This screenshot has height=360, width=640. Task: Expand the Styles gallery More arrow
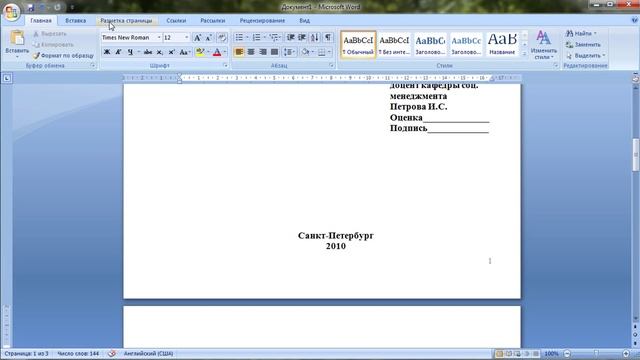(x=524, y=54)
